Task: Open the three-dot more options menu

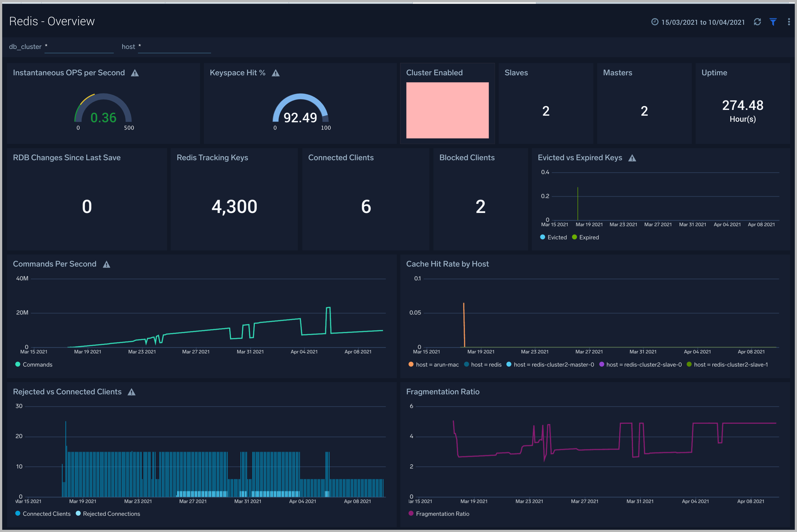Action: [788, 22]
